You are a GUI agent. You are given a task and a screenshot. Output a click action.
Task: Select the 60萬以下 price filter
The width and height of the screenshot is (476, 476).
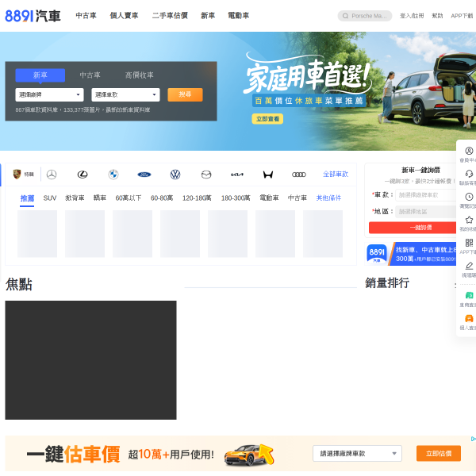pos(129,198)
